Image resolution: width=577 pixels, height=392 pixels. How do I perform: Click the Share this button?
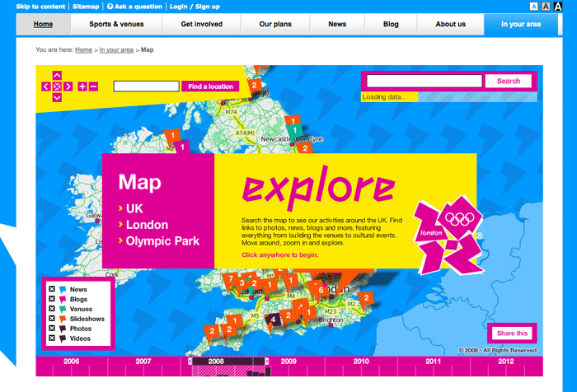[x=512, y=334]
